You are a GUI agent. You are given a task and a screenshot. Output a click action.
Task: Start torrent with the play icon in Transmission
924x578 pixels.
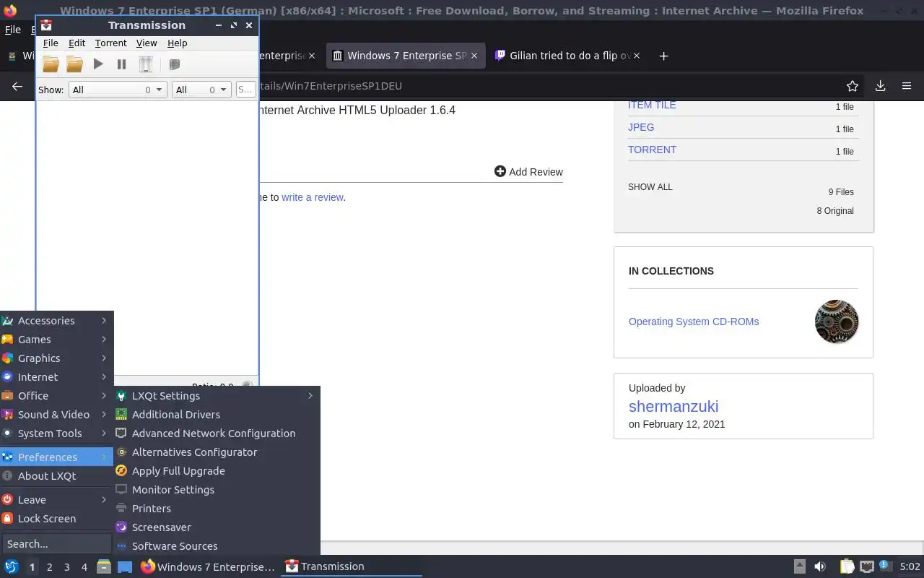[98, 64]
